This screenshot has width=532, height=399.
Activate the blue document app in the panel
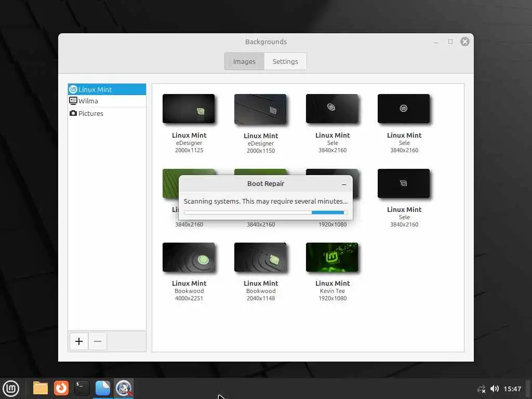point(102,388)
